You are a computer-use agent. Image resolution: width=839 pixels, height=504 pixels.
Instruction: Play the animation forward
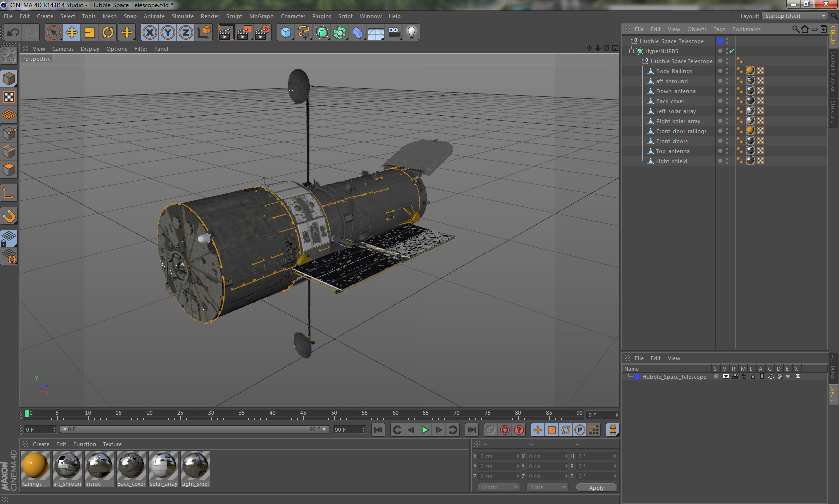click(x=425, y=430)
